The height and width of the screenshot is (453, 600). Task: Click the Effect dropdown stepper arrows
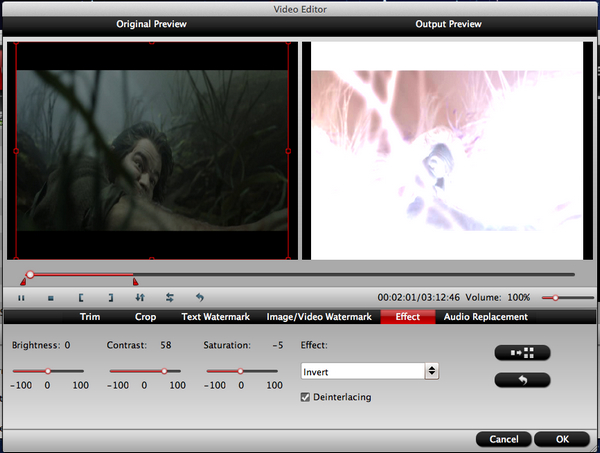point(432,371)
